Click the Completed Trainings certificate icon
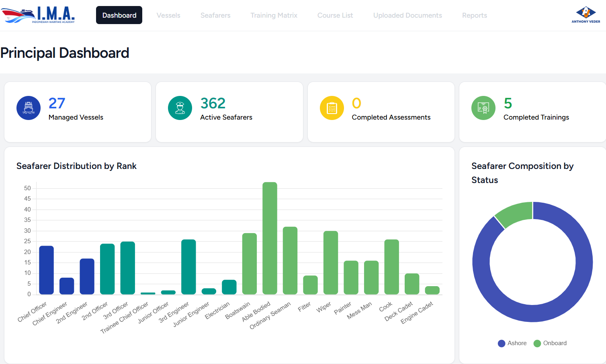 (483, 108)
